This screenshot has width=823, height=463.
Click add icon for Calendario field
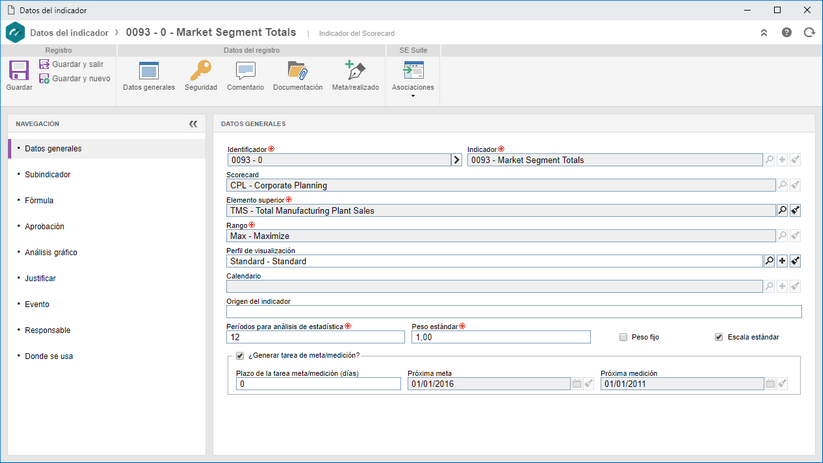[x=782, y=286]
